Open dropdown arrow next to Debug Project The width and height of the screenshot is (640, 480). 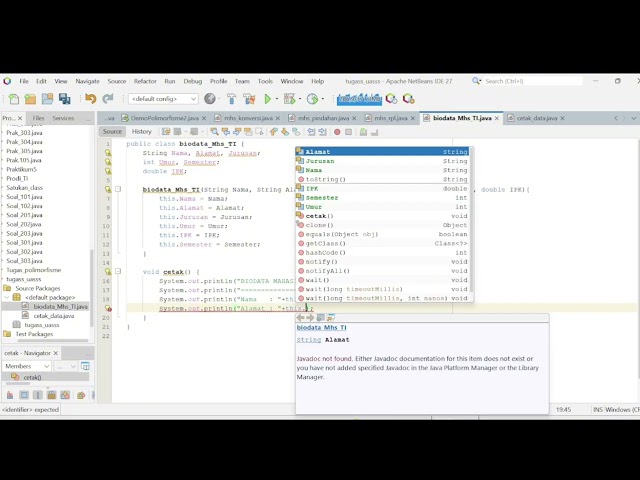pos(300,99)
